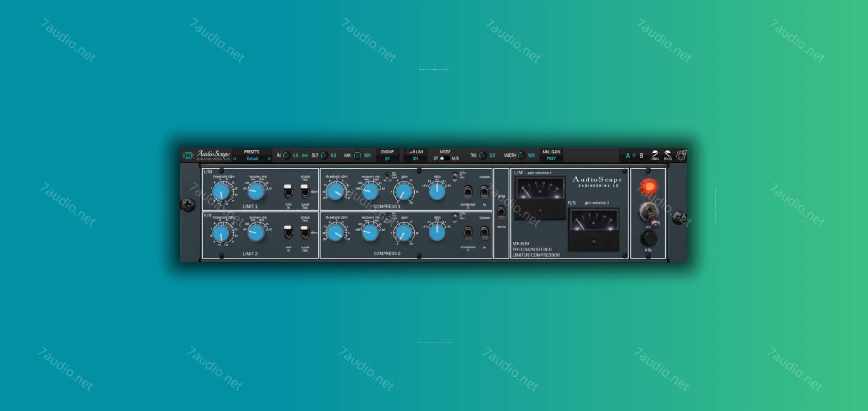868x411 pixels.
Task: Click the COMPRESS 1 mini switch above gain
Action: 387,175
